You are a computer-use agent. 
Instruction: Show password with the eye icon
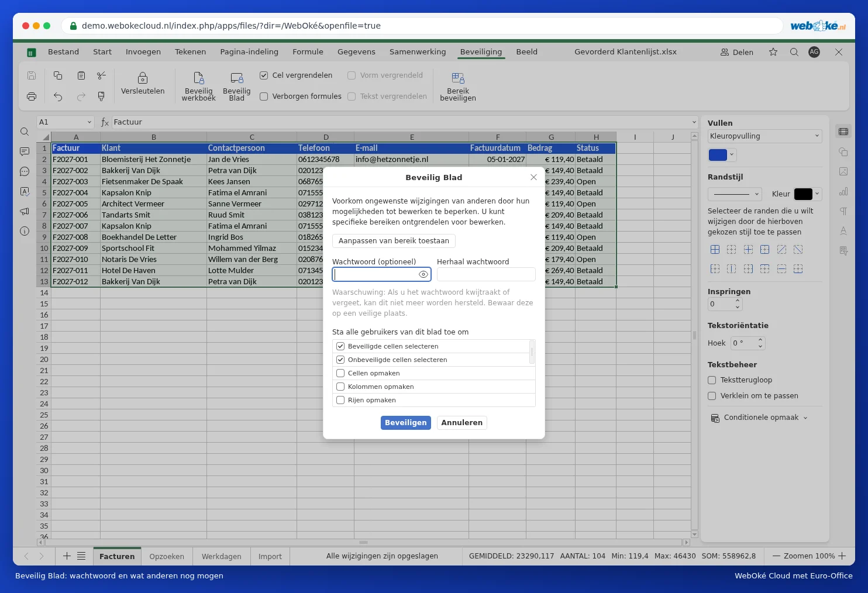423,274
